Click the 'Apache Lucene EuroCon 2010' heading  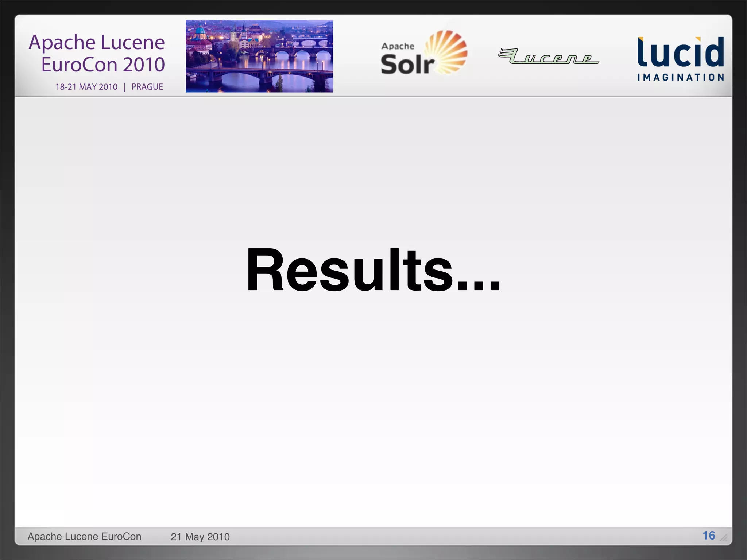coord(97,53)
